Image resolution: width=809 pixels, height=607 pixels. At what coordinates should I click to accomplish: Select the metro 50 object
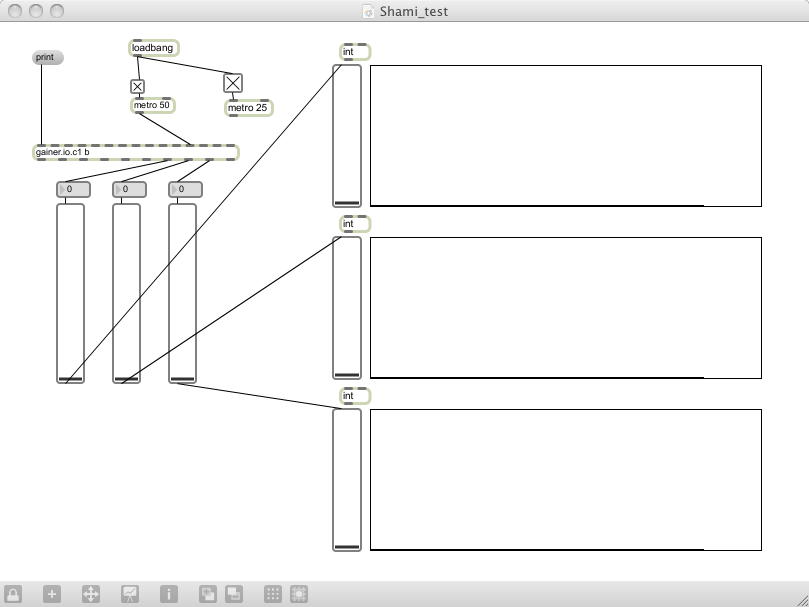click(152, 105)
